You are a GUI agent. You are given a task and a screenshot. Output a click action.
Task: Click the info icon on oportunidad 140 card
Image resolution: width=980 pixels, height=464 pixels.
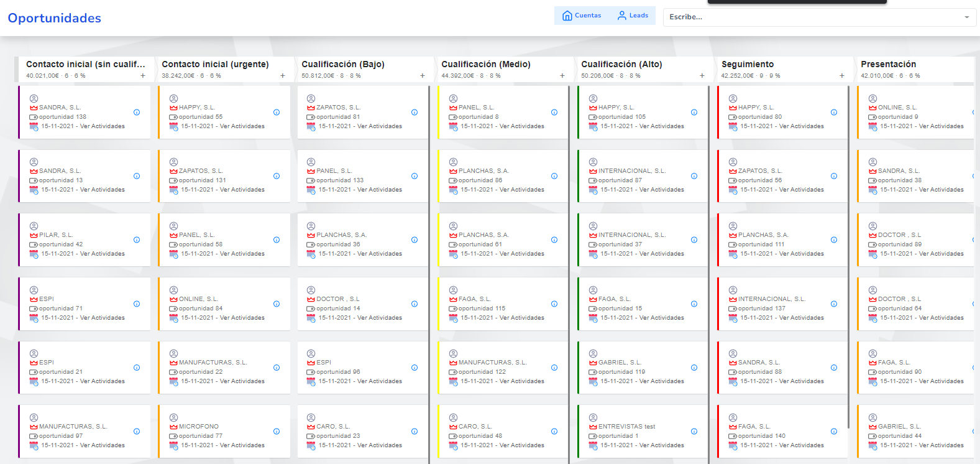tap(834, 432)
